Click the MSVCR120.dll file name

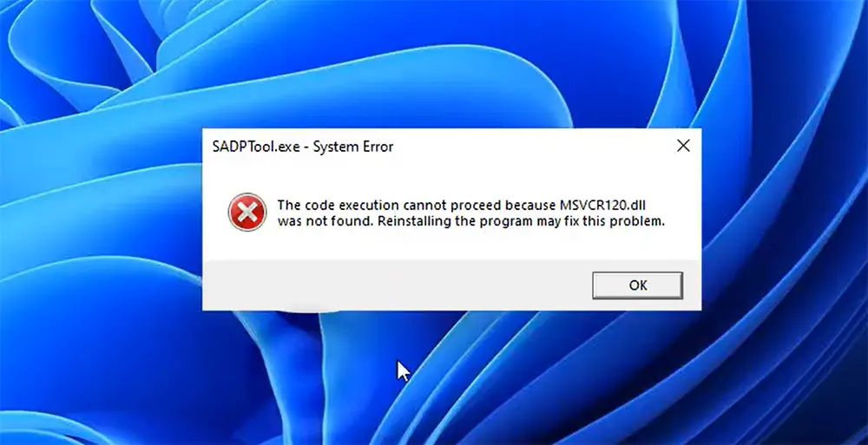point(603,206)
